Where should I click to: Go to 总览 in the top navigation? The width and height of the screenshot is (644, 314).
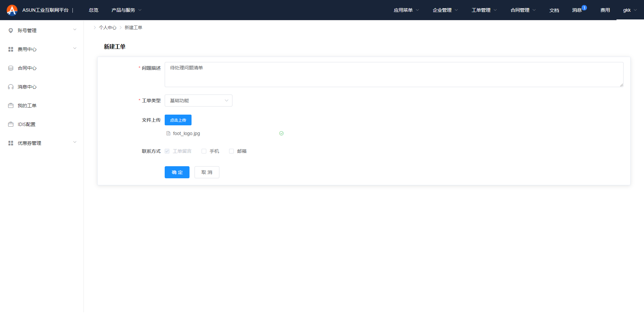pos(94,10)
